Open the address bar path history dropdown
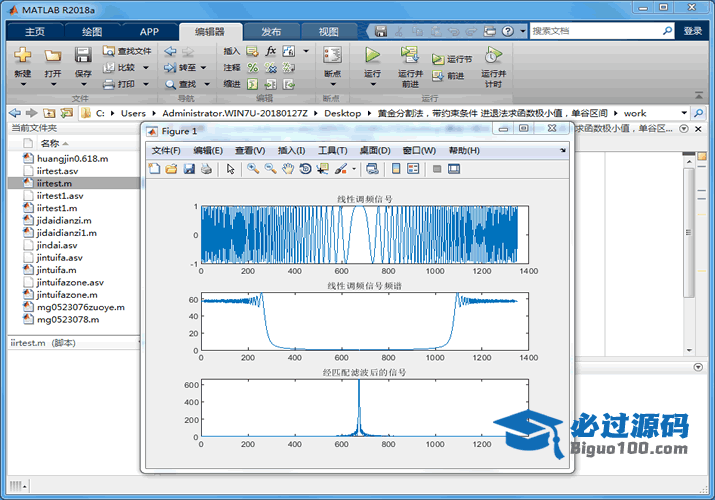 (x=684, y=113)
